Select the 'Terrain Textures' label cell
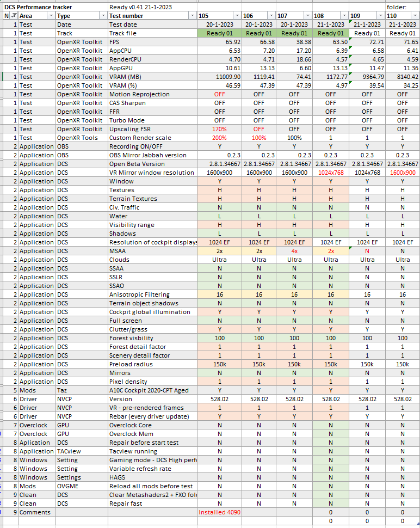Image resolution: width=420 pixels, height=528 pixels. pos(152,199)
